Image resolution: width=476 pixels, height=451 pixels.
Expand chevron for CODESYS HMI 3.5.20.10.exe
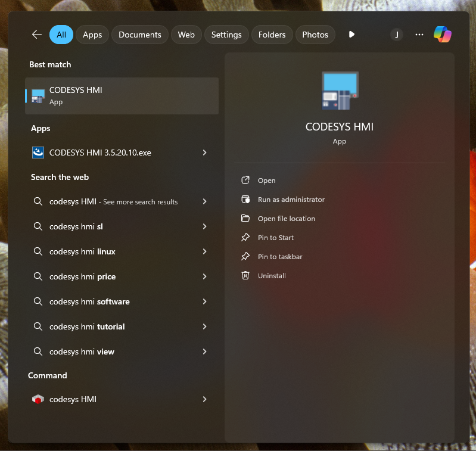click(x=204, y=153)
